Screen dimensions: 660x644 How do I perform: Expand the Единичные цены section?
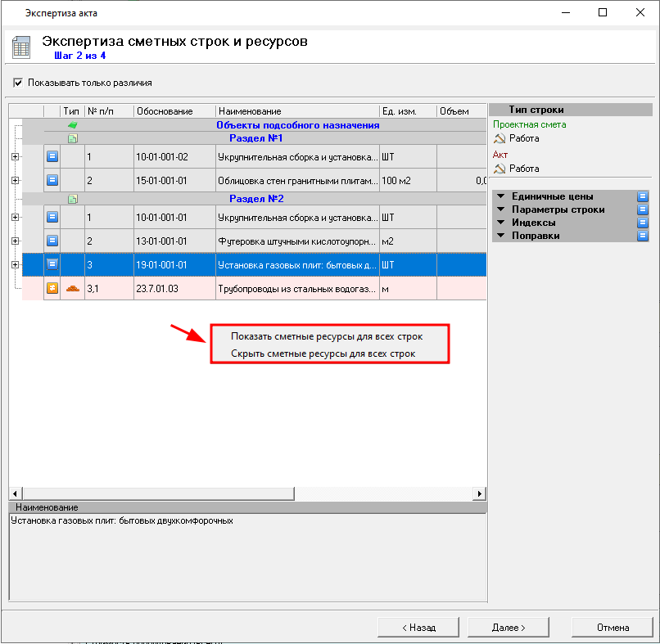click(x=500, y=196)
